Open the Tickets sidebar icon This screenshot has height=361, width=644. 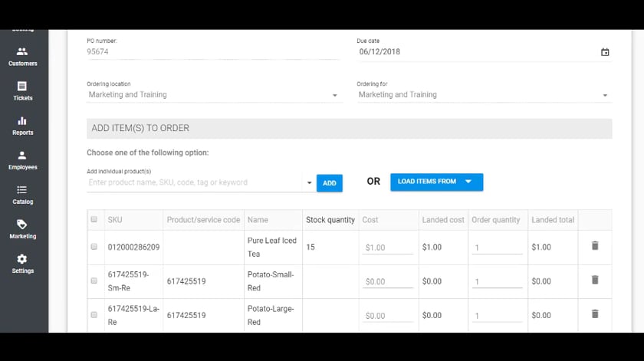click(22, 86)
